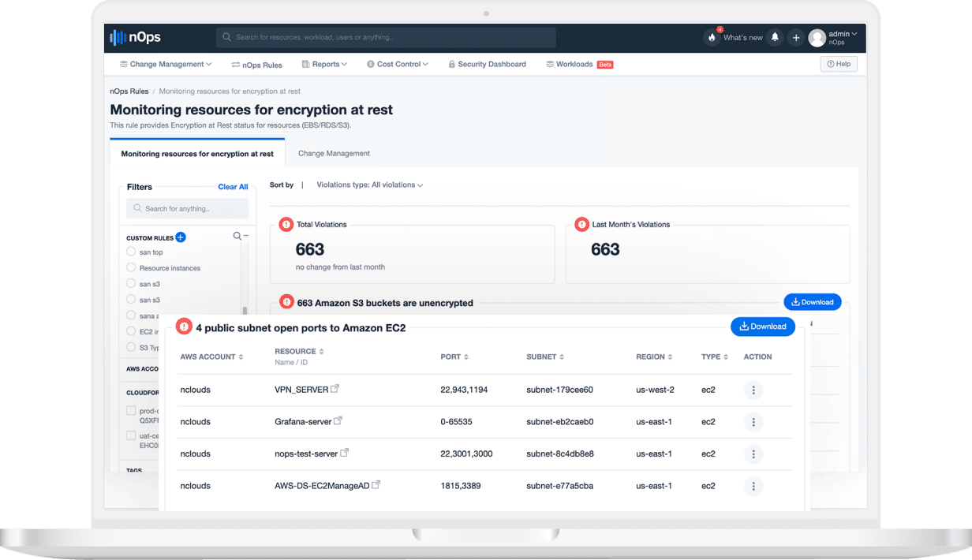Check the 'prod-' cloudformation checkbox
The height and width of the screenshot is (560, 972).
[x=131, y=411]
